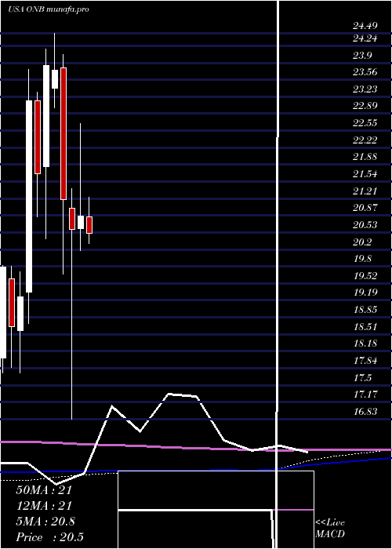Select the 20.2 price label

(x=362, y=242)
